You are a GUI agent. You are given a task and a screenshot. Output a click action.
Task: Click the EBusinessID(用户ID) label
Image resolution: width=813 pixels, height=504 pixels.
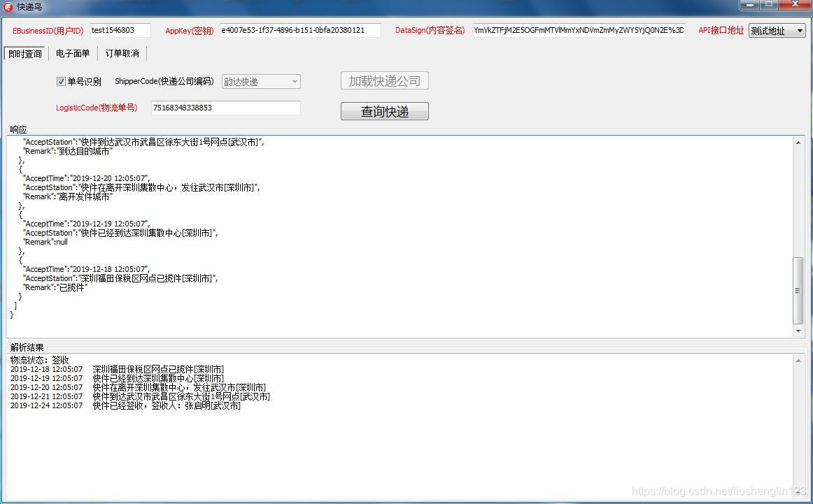(x=48, y=31)
